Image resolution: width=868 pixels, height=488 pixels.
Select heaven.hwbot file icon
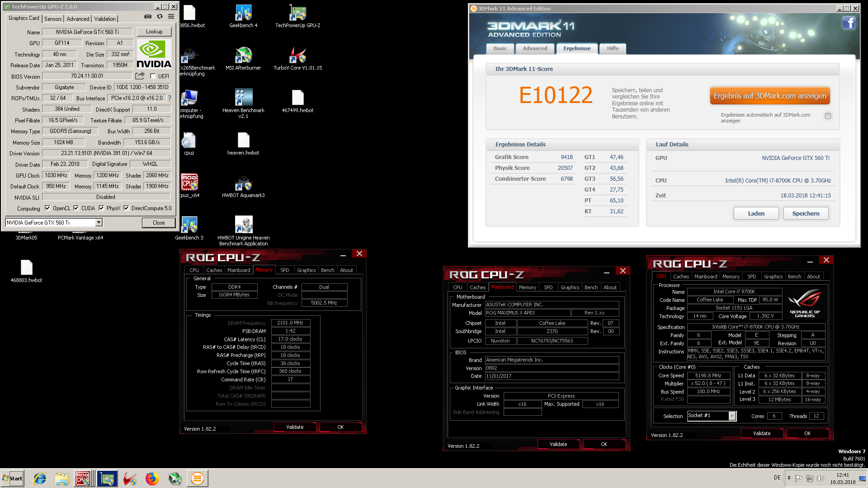coord(243,144)
